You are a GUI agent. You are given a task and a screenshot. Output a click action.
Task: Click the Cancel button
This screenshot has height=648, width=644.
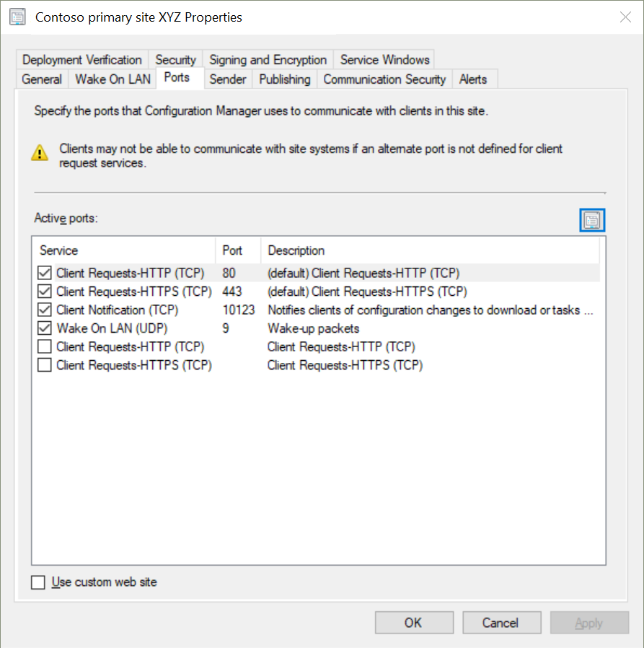[x=501, y=622]
